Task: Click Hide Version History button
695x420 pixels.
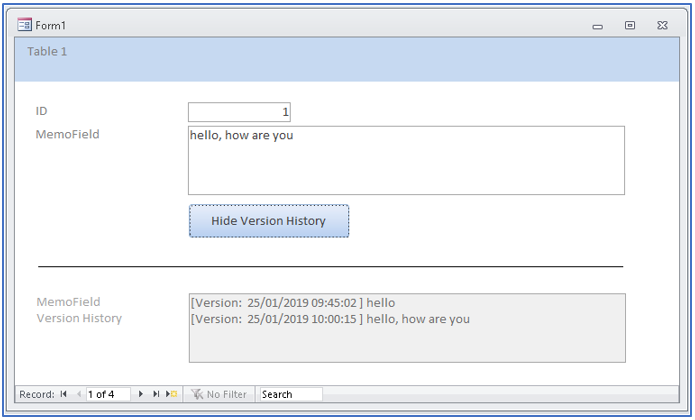Action: pyautogui.click(x=269, y=221)
